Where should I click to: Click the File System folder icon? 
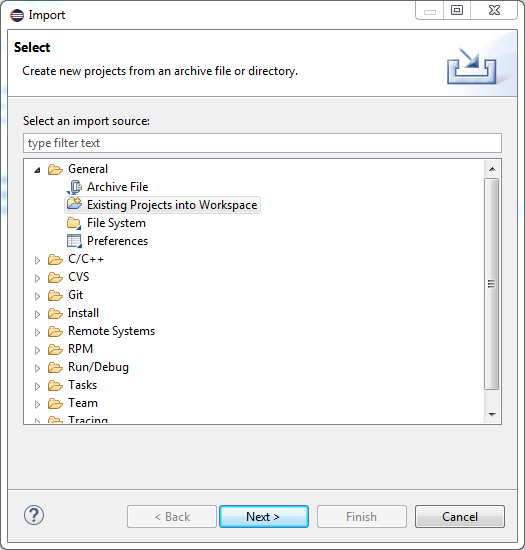pos(74,223)
